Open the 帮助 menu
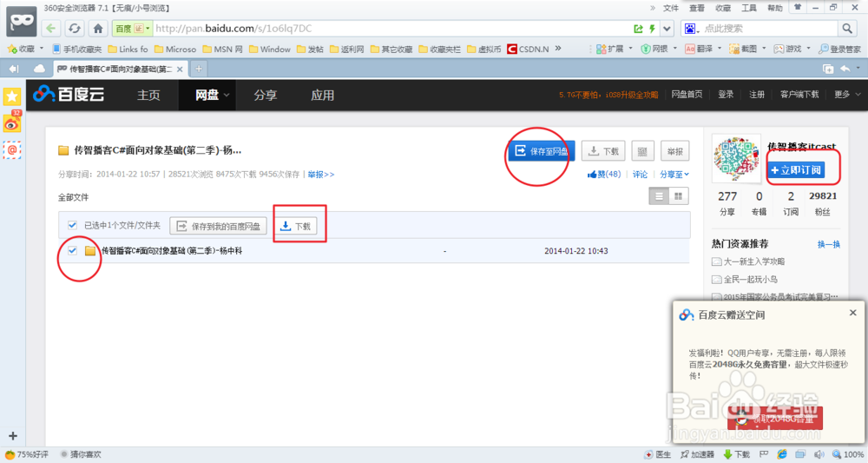Image resolution: width=868 pixels, height=463 pixels. point(774,8)
